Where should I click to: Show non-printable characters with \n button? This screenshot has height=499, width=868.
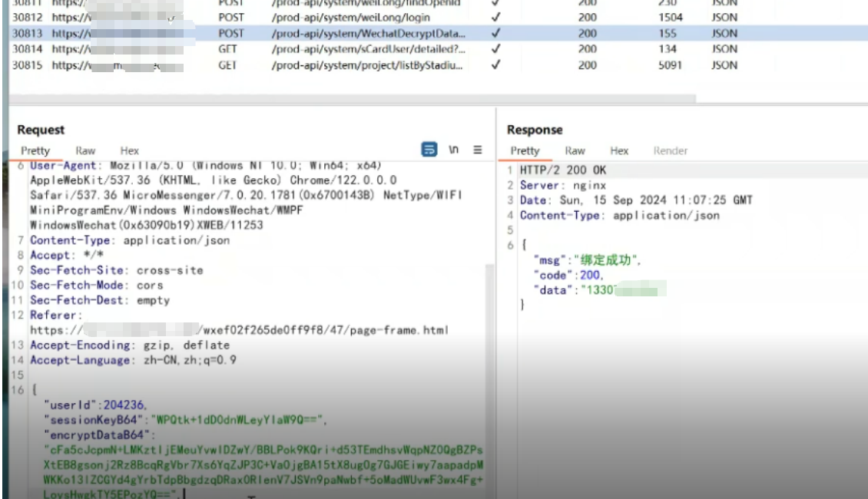pos(454,150)
